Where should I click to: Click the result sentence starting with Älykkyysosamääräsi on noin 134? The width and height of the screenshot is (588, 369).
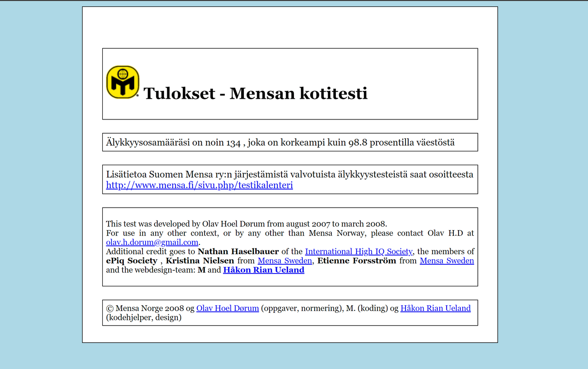(x=280, y=143)
